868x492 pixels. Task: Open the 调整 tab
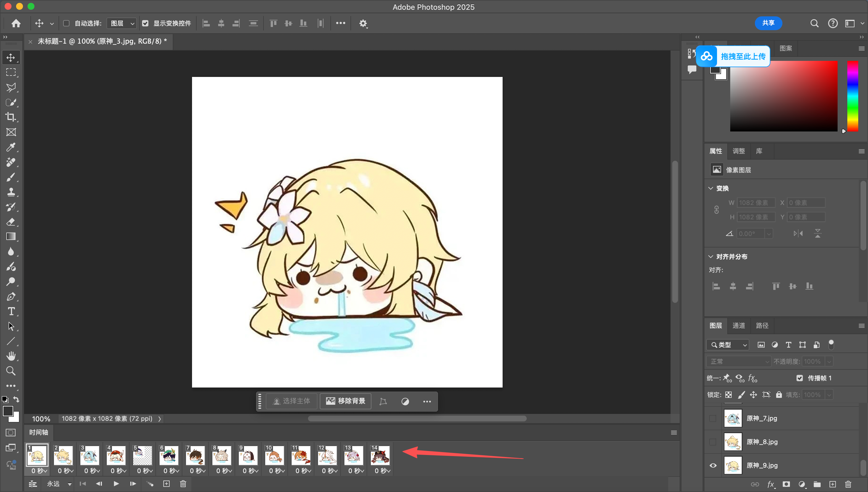click(x=738, y=151)
